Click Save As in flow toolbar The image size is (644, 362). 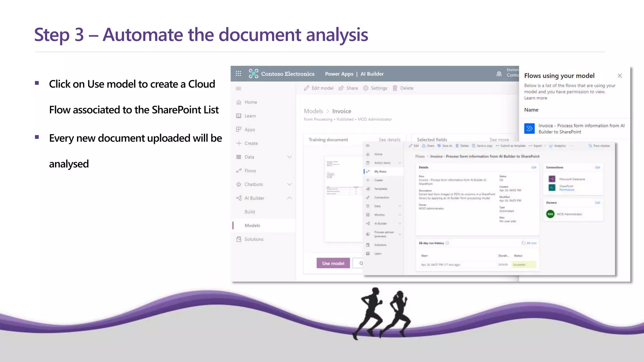coord(445,146)
